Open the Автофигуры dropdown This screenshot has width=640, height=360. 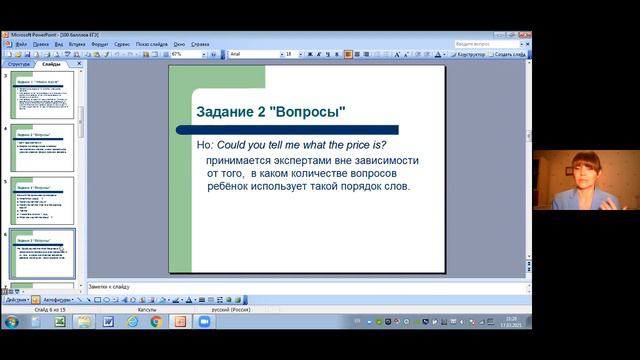[x=58, y=300]
